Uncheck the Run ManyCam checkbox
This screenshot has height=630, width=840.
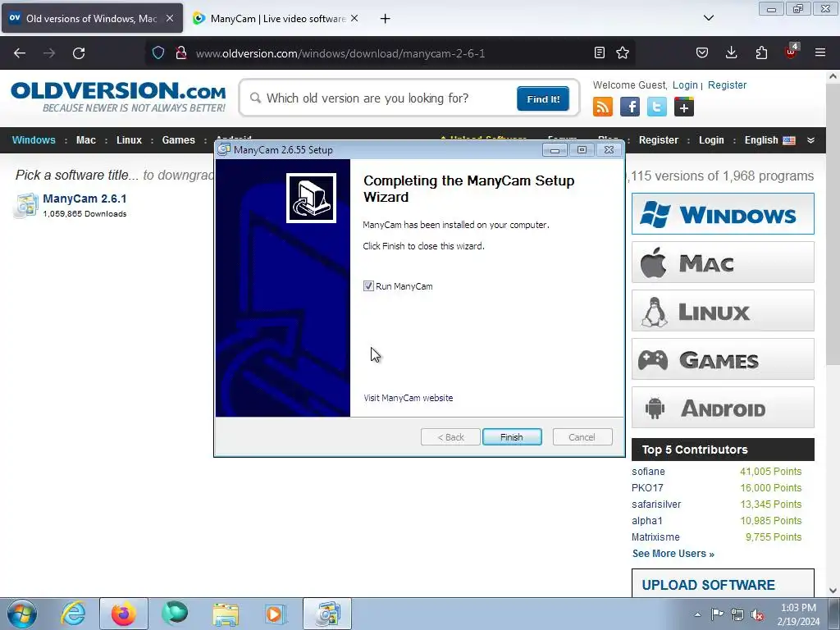pyautogui.click(x=368, y=286)
